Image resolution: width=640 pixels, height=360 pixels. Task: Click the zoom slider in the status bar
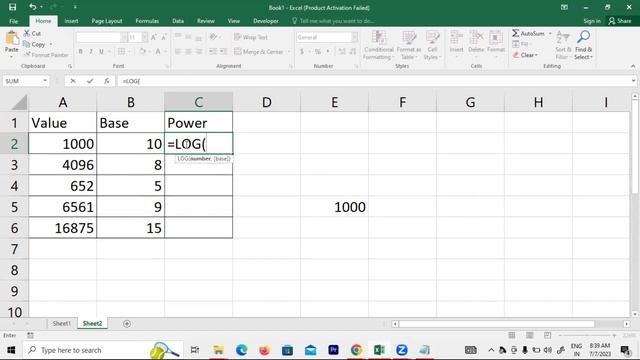pos(587,335)
